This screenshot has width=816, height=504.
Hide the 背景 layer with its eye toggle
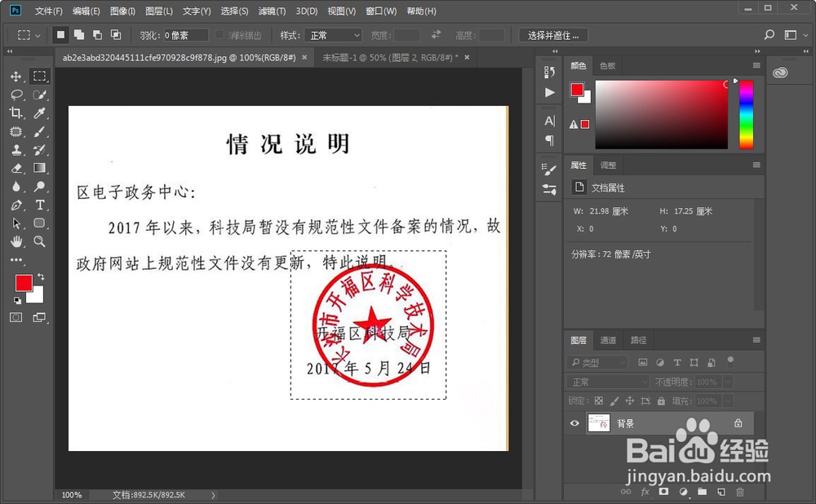[x=574, y=422]
